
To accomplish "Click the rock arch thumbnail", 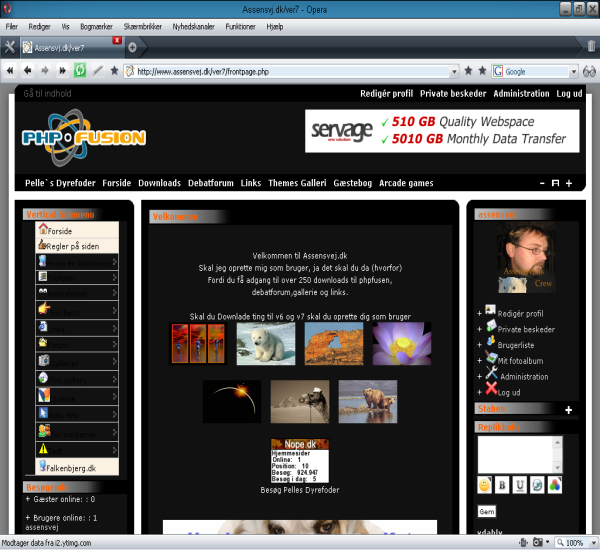I will pyautogui.click(x=334, y=343).
